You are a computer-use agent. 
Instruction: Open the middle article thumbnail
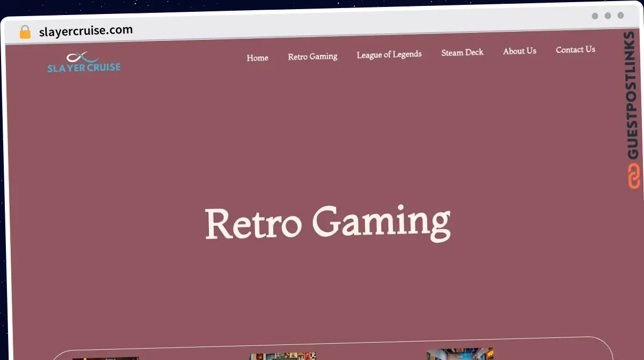(283, 356)
